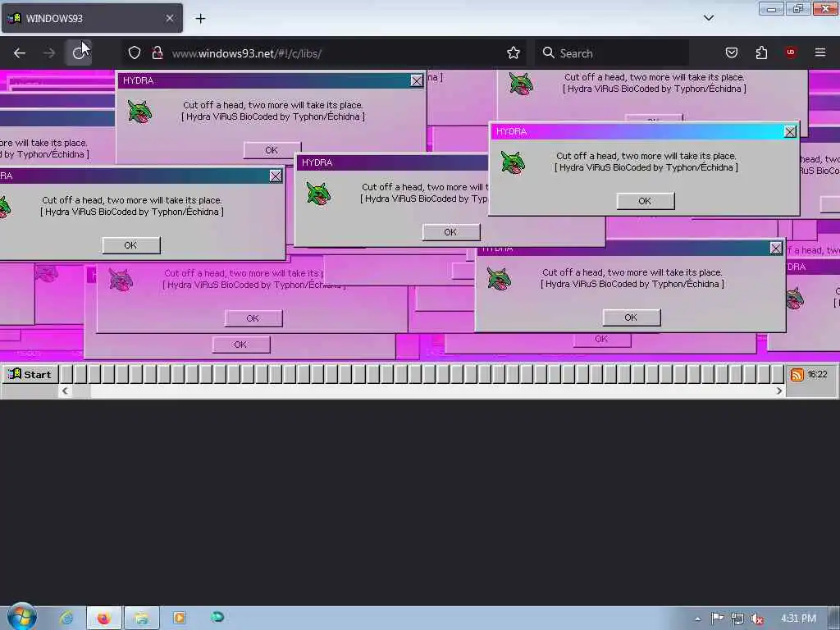
Task: Click the forward navigation arrow
Action: (48, 53)
